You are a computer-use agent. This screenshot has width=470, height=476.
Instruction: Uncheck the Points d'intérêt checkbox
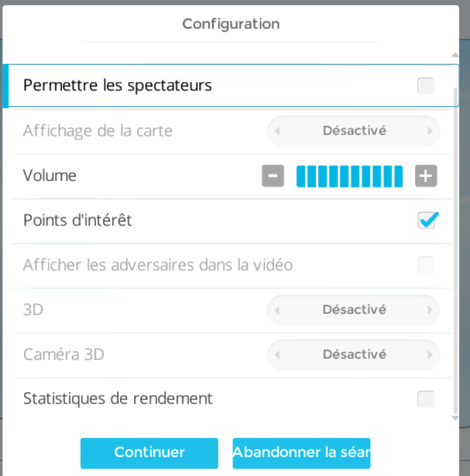click(x=426, y=220)
